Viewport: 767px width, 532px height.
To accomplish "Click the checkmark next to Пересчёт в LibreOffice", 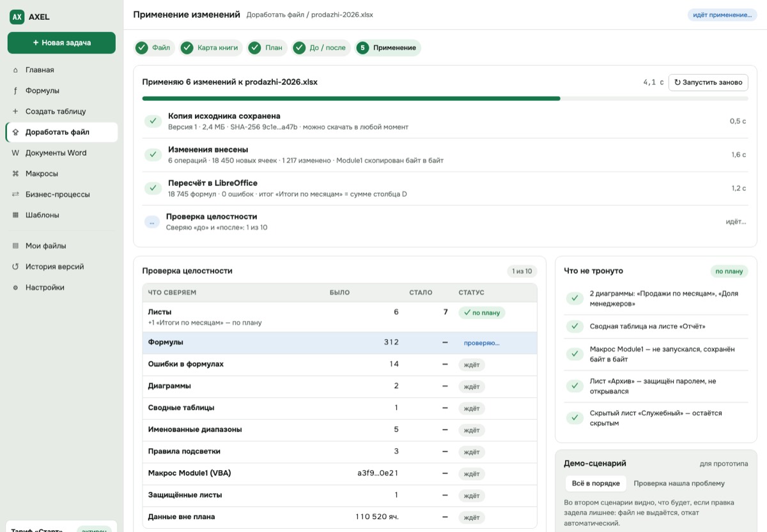I will pos(153,188).
